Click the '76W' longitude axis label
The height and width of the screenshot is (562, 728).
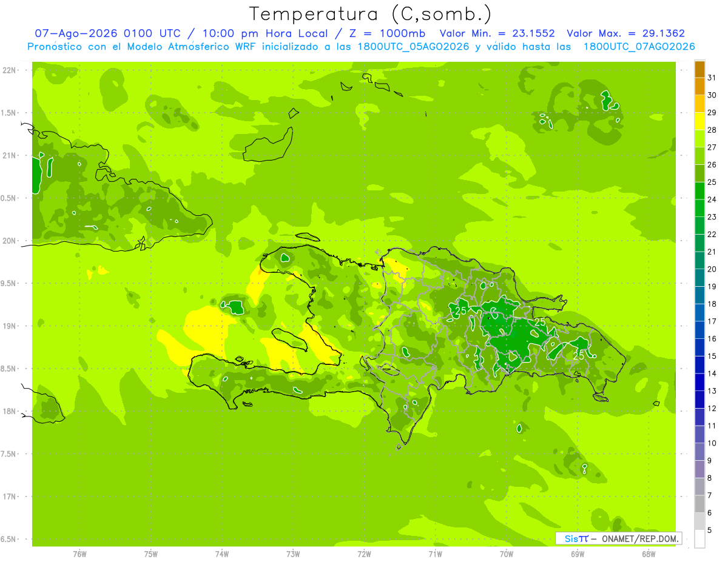click(79, 554)
